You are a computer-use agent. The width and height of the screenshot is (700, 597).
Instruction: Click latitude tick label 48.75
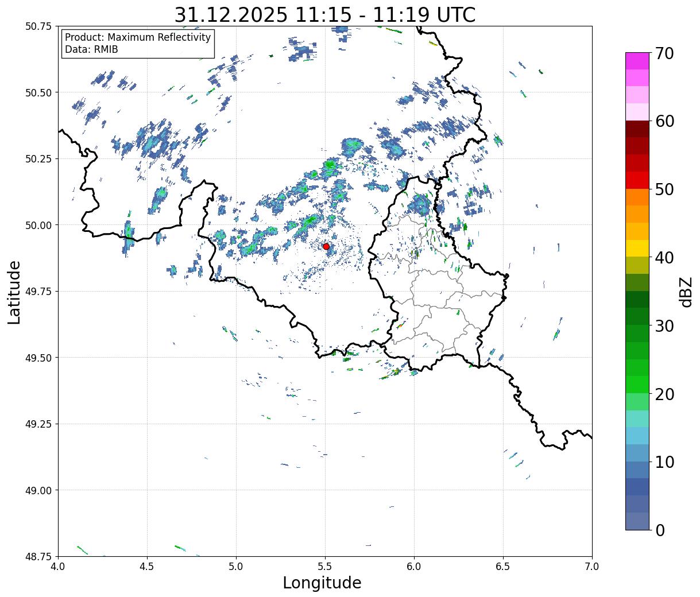coord(38,557)
